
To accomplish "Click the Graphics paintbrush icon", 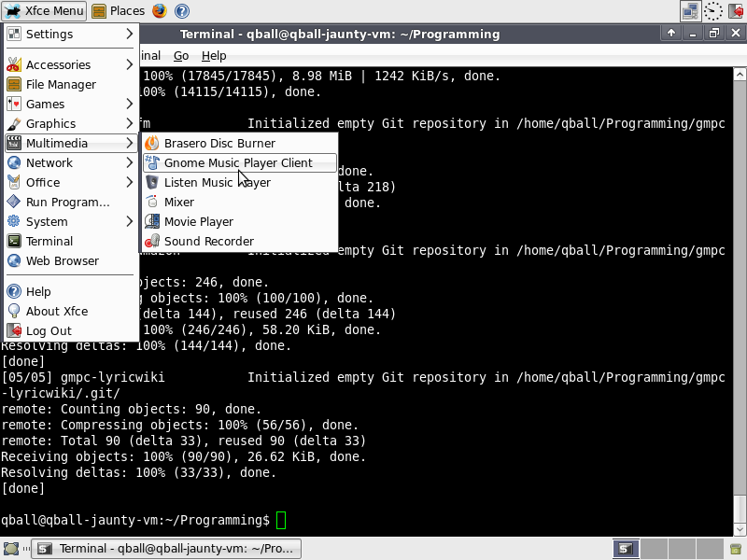I will (x=14, y=123).
